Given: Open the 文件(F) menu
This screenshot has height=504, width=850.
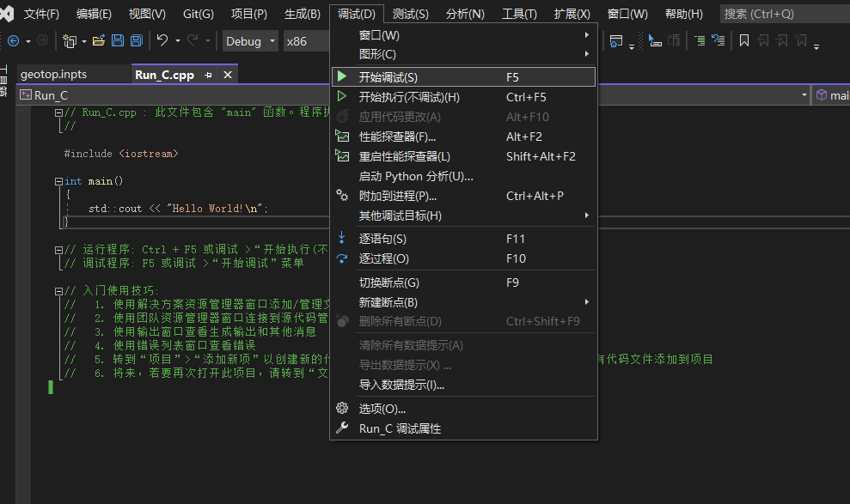Looking at the screenshot, I should click(x=41, y=14).
